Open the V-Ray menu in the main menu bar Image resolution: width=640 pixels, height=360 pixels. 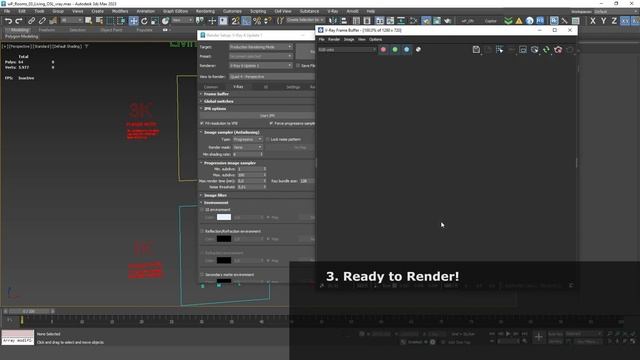click(x=333, y=11)
